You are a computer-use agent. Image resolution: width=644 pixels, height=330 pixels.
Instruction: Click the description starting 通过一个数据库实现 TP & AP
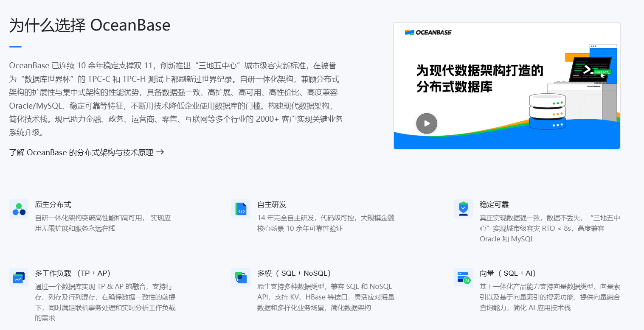pos(105,302)
